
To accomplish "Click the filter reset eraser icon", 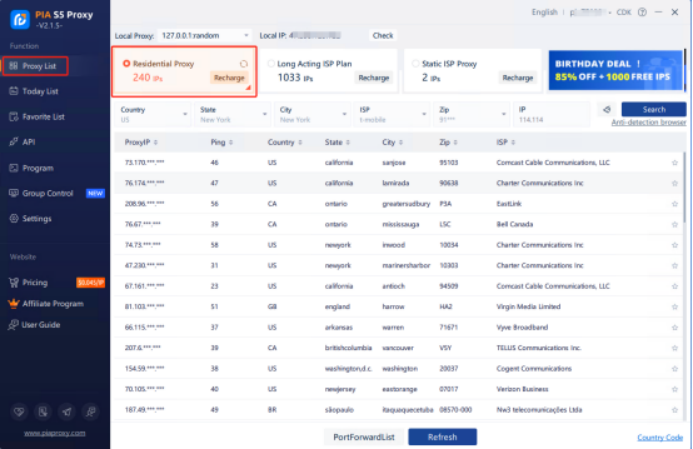I will click(607, 110).
